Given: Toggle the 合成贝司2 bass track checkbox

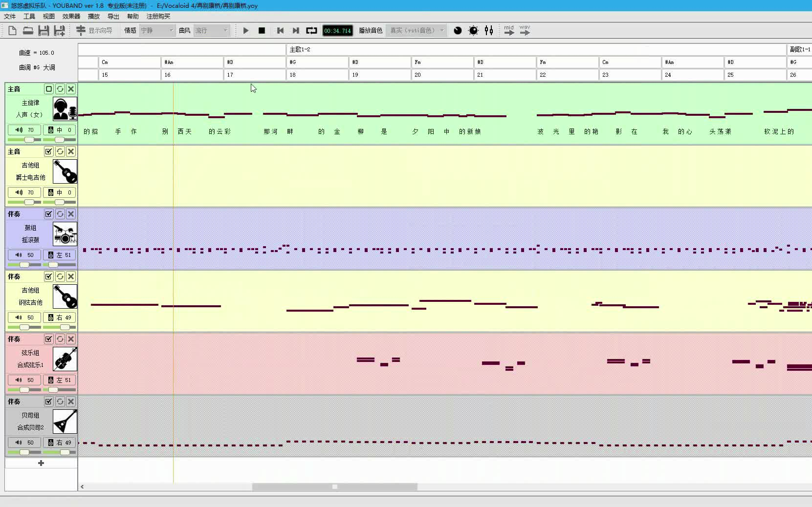Looking at the screenshot, I should [48, 401].
